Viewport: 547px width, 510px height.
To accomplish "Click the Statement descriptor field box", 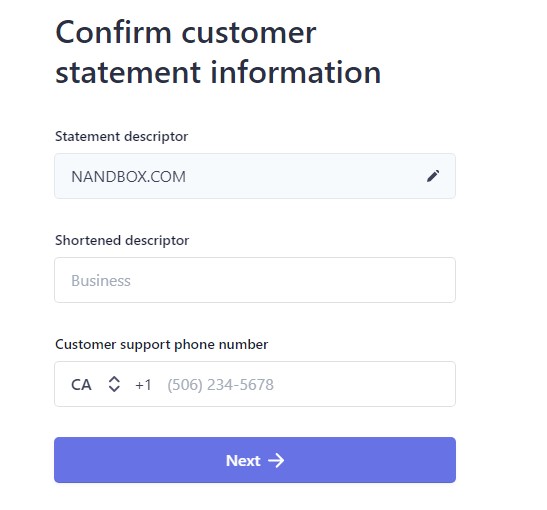I will 255,176.
